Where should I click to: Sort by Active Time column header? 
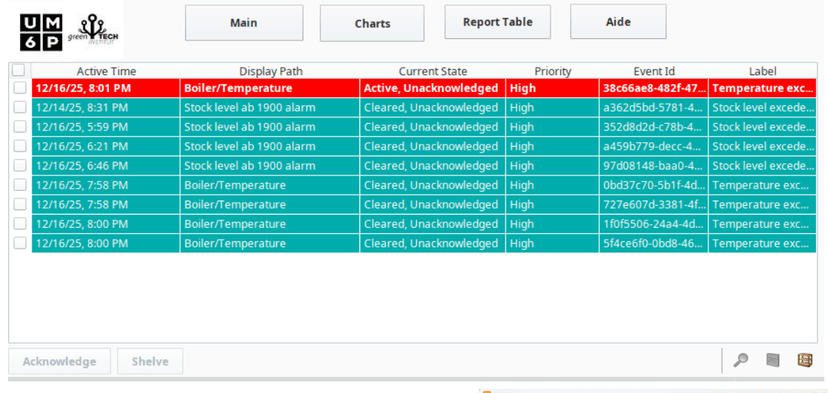pyautogui.click(x=106, y=71)
